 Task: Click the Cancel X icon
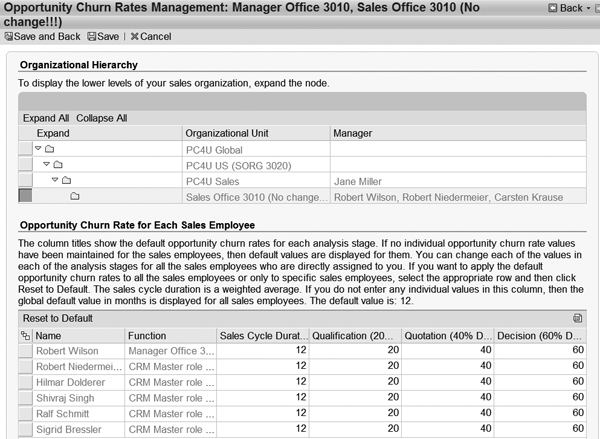pyautogui.click(x=134, y=36)
